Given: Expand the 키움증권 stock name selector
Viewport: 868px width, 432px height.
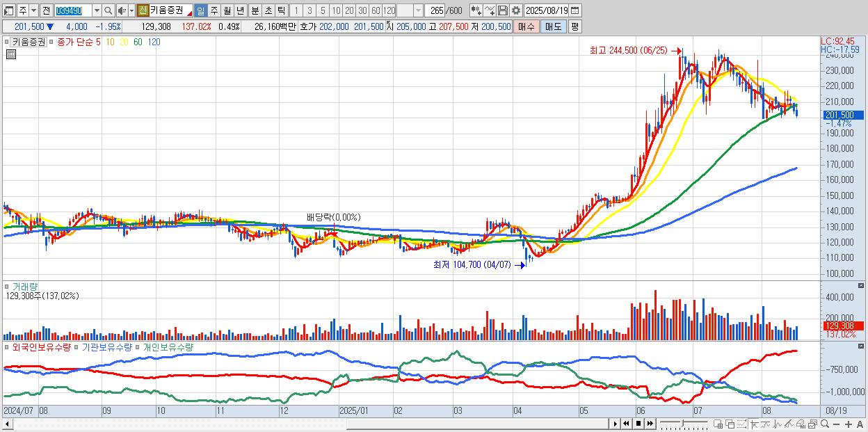Looking at the screenshot, I should [189, 13].
